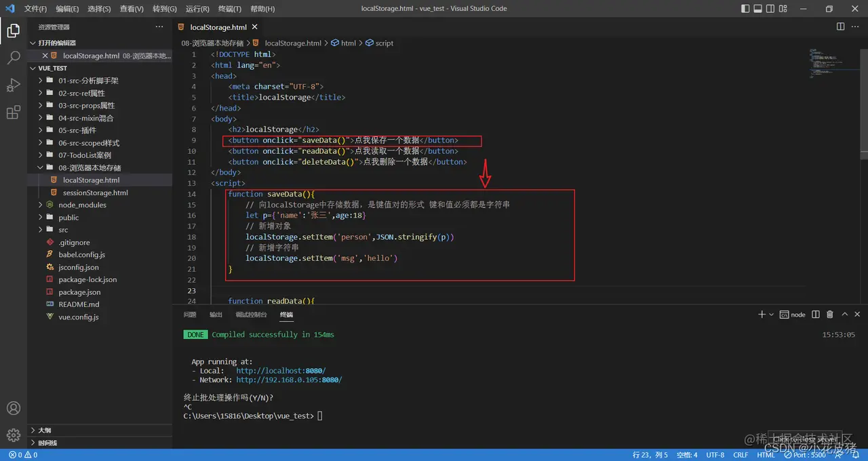Click the 行 23, 列 5 status item

pyautogui.click(x=650, y=455)
